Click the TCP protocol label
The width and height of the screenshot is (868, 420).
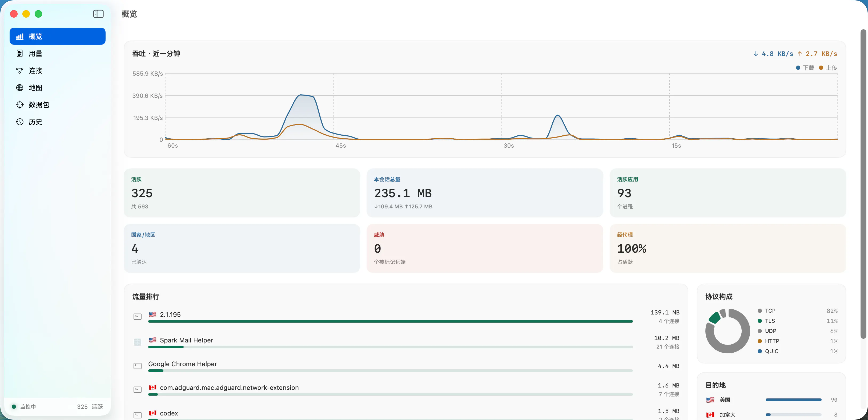770,311
